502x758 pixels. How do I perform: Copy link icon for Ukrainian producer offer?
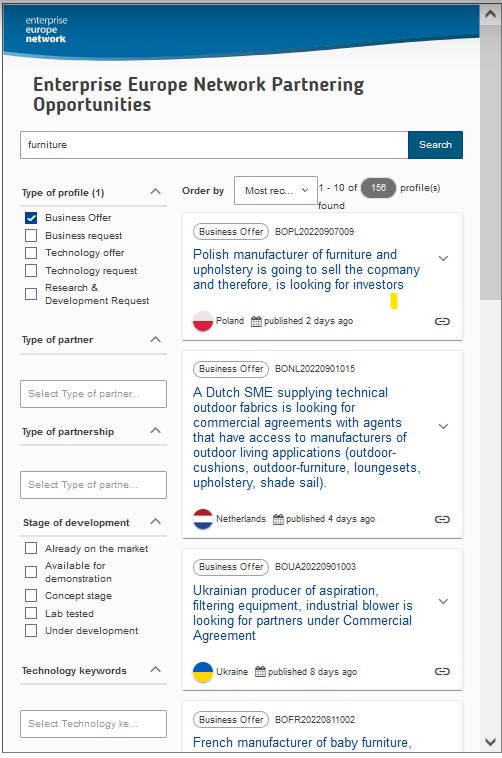click(x=442, y=671)
